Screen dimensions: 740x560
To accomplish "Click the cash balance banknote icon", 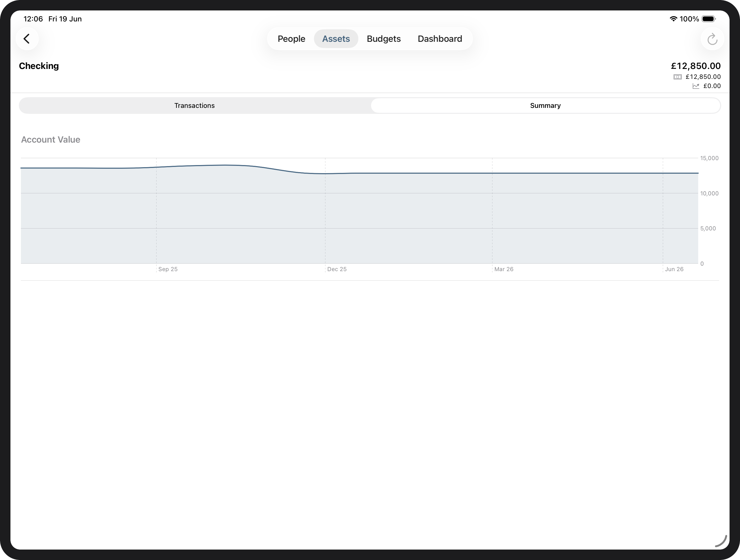I will click(678, 77).
